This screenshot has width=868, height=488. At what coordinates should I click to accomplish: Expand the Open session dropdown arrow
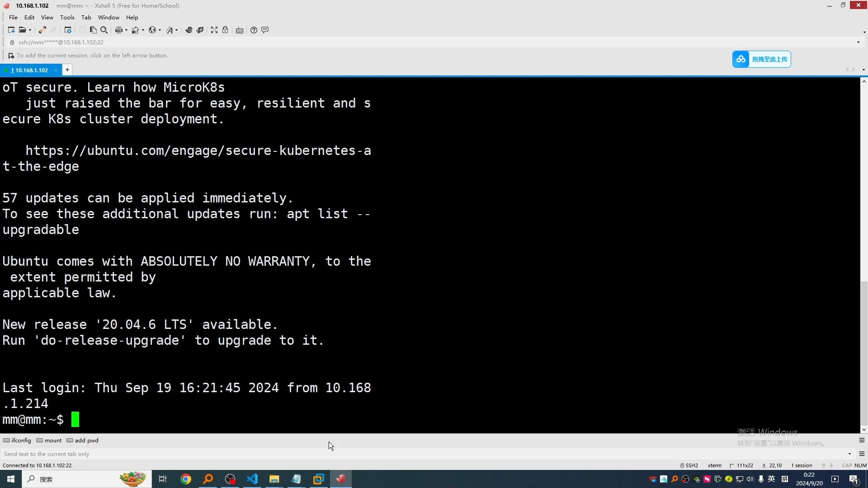tap(30, 30)
